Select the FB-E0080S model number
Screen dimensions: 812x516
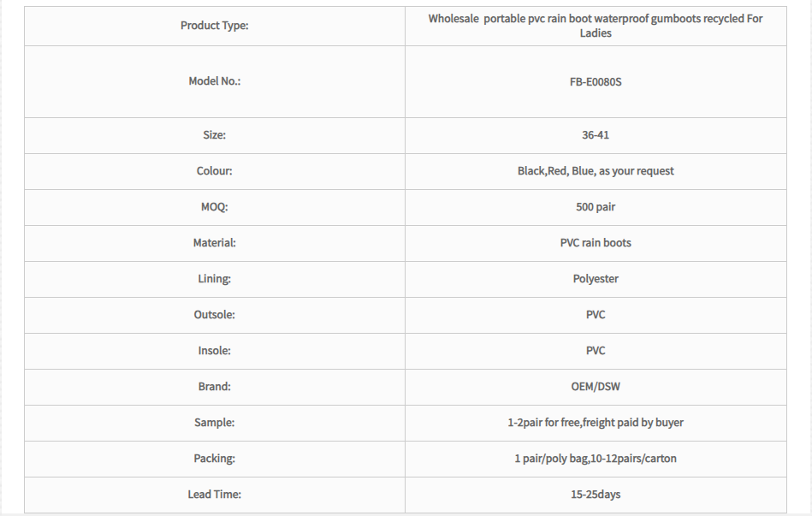pyautogui.click(x=595, y=81)
